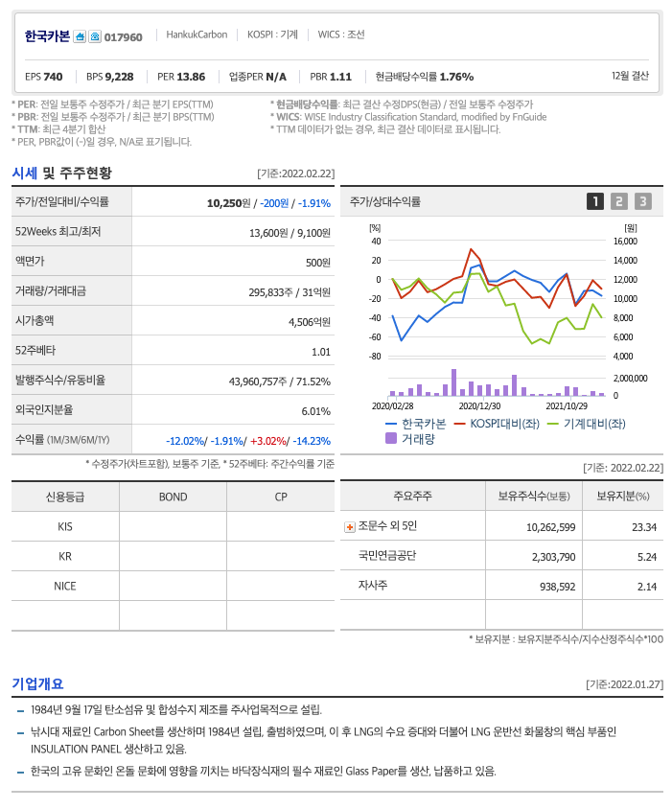The image size is (672, 809).
Task: Click the KR rating row label
Action: click(x=65, y=556)
